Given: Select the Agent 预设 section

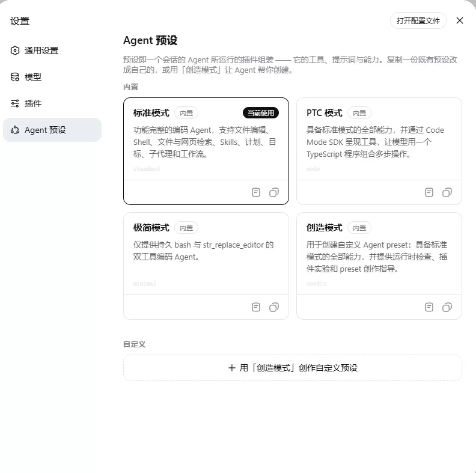Looking at the screenshot, I should click(x=52, y=130).
